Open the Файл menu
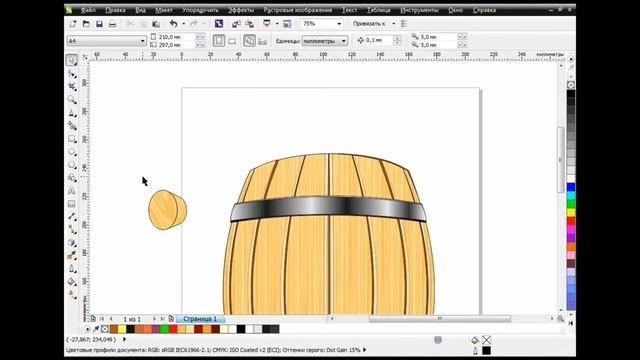640x360 pixels. [88, 10]
